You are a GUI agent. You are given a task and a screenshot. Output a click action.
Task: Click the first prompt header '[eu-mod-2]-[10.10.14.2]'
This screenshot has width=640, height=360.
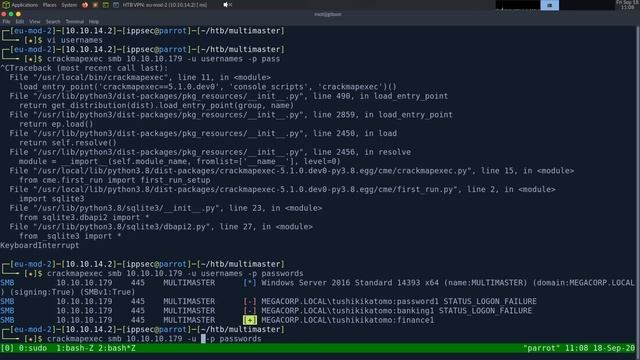click(63, 31)
